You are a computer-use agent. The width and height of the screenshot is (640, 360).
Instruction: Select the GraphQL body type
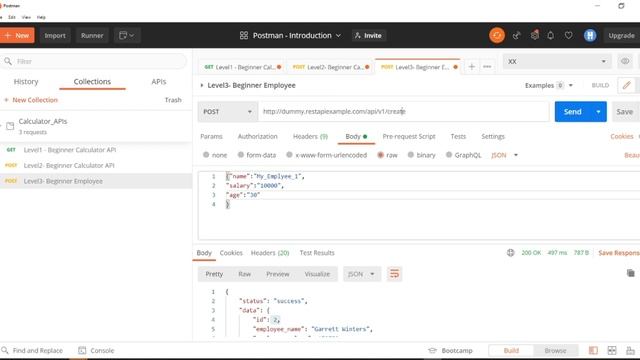[x=463, y=155]
